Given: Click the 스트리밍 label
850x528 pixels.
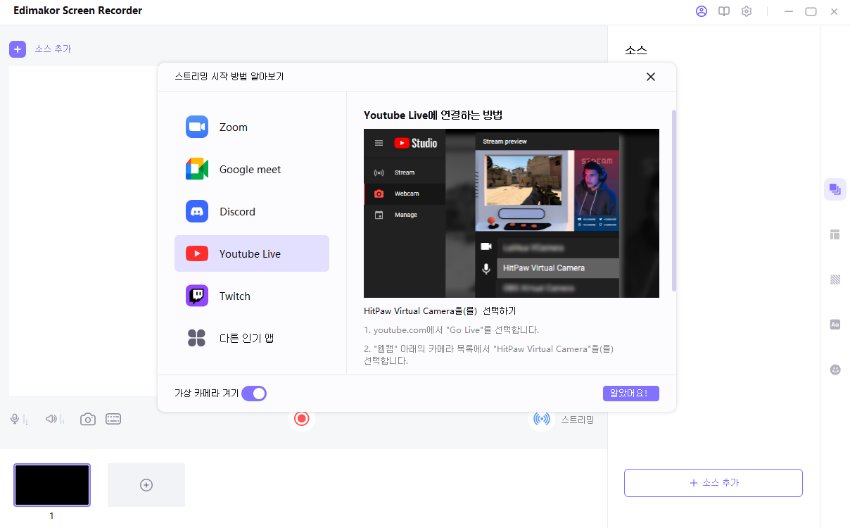Looking at the screenshot, I should pyautogui.click(x=577, y=420).
